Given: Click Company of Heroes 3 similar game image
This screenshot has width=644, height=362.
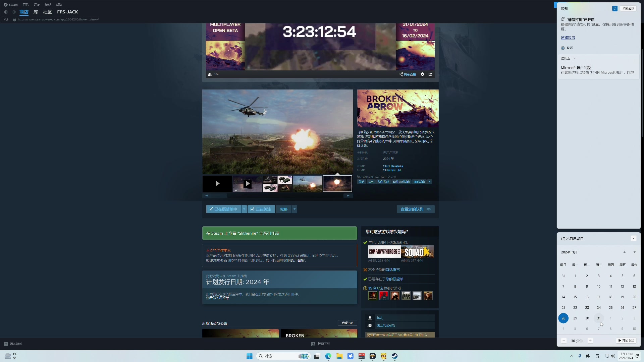Looking at the screenshot, I should click(x=384, y=251).
